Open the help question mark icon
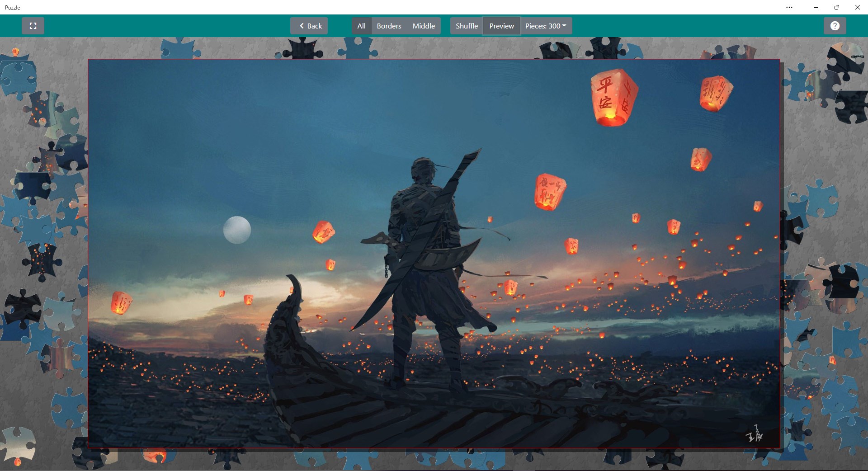 pyautogui.click(x=835, y=26)
